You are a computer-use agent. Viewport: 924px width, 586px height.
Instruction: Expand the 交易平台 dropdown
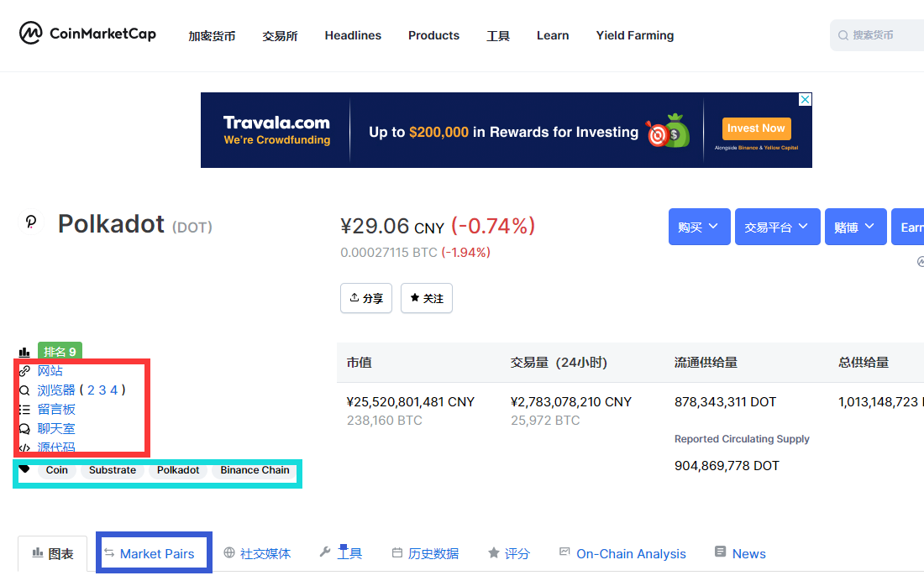[x=777, y=227]
